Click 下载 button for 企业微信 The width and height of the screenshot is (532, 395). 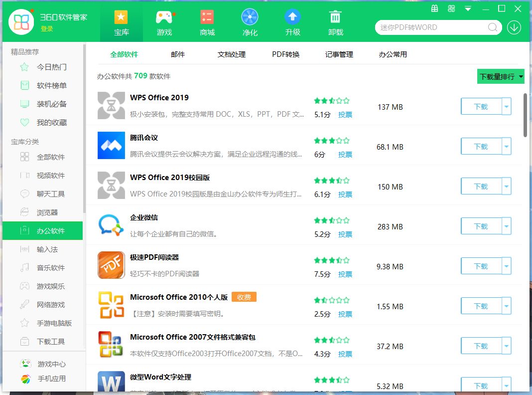pos(481,226)
